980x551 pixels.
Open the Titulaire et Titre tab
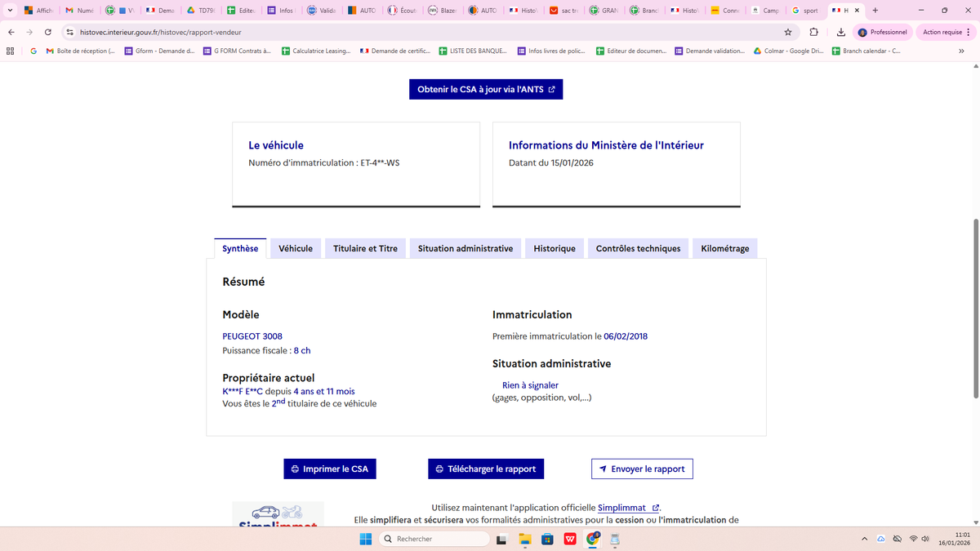click(x=365, y=248)
